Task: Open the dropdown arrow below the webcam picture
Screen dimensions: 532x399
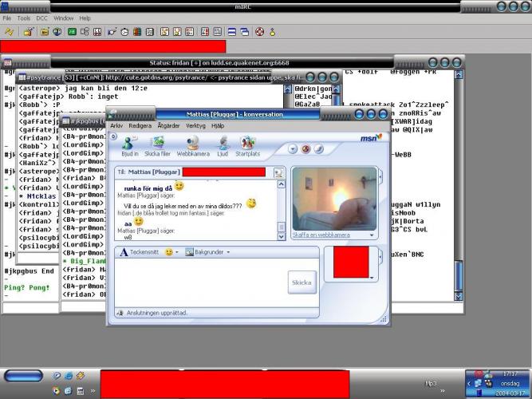Action: [372, 235]
